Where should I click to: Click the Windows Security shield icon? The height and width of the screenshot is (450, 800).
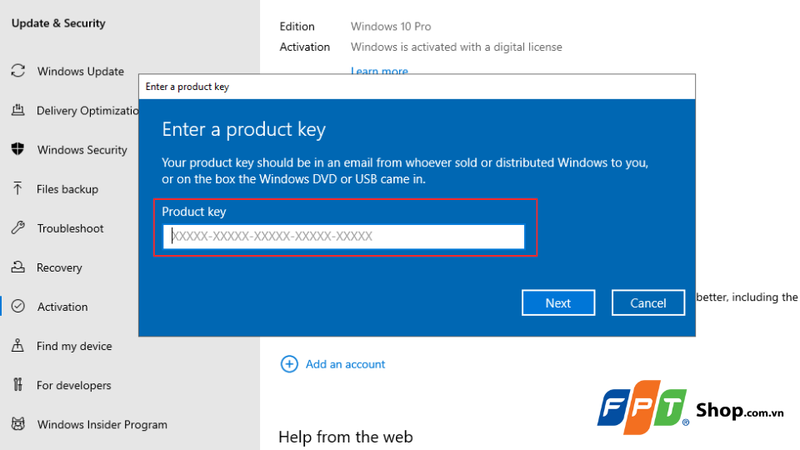[x=18, y=150]
